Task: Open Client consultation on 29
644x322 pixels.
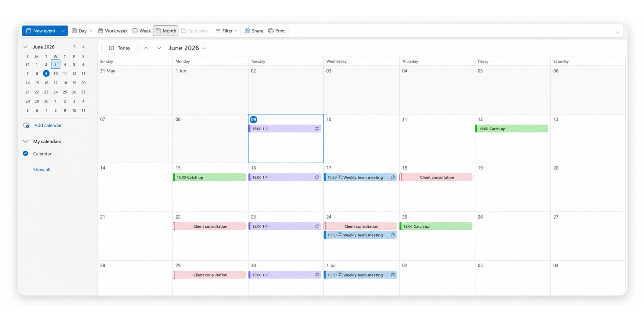Action: click(209, 275)
